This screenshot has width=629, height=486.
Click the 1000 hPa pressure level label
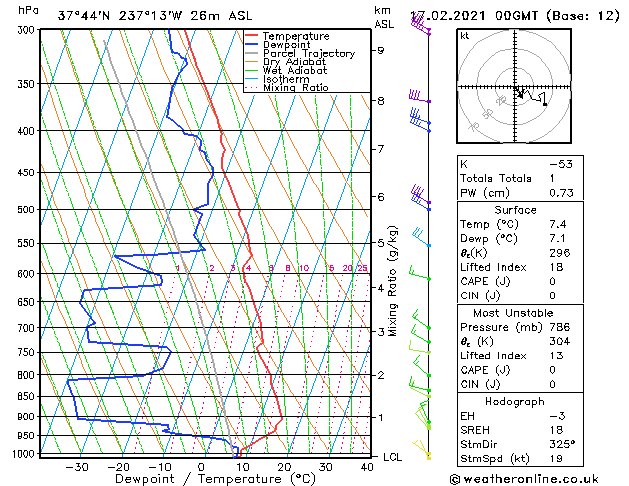point(25,454)
